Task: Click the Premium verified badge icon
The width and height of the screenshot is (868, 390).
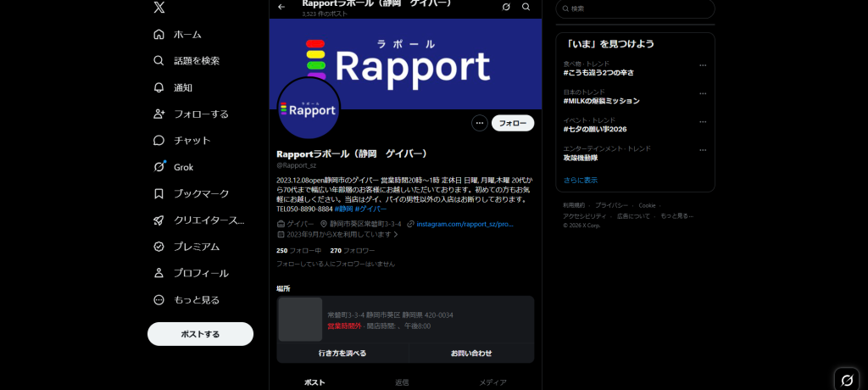Action: pos(159,247)
